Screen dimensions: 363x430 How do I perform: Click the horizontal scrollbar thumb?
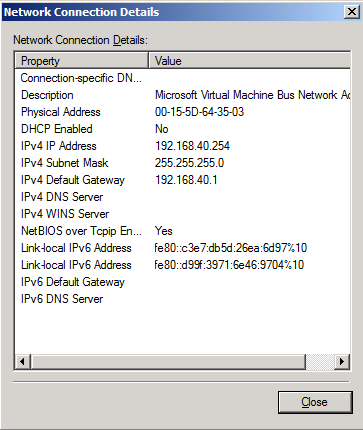click(x=168, y=362)
